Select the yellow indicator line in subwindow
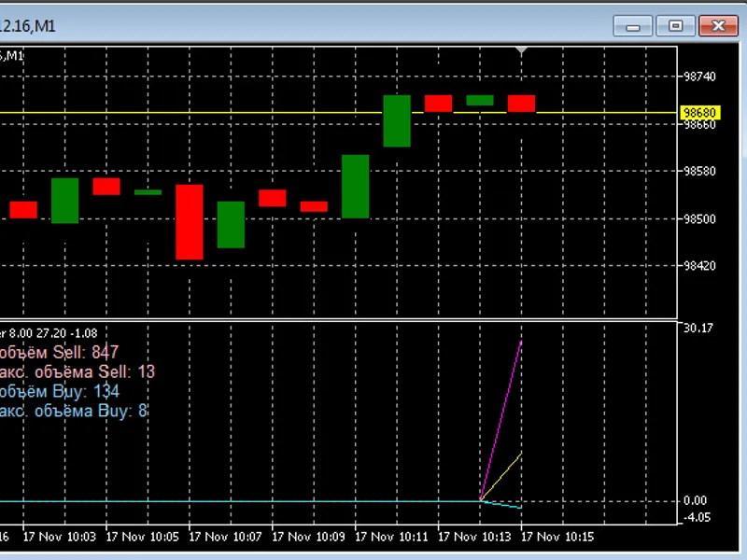Image resolution: width=747 pixels, height=560 pixels. tap(500, 477)
